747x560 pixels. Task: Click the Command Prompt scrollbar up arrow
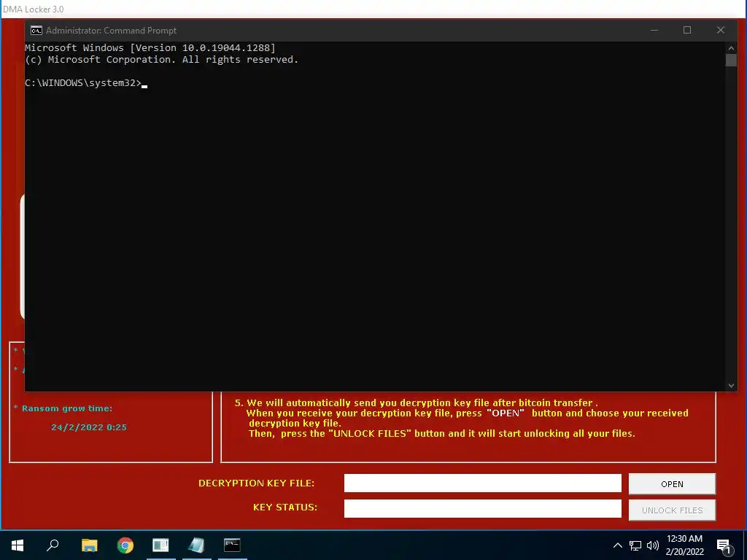pyautogui.click(x=731, y=48)
